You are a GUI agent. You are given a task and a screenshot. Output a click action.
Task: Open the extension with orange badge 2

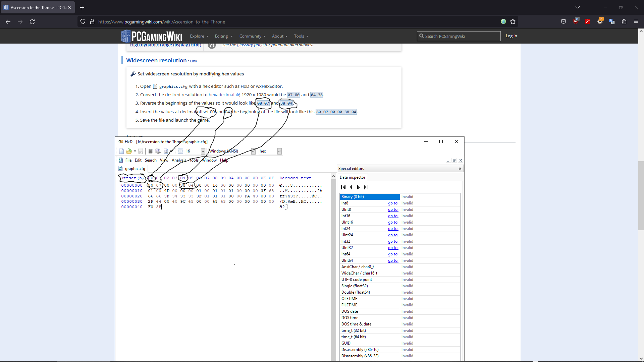point(600,21)
